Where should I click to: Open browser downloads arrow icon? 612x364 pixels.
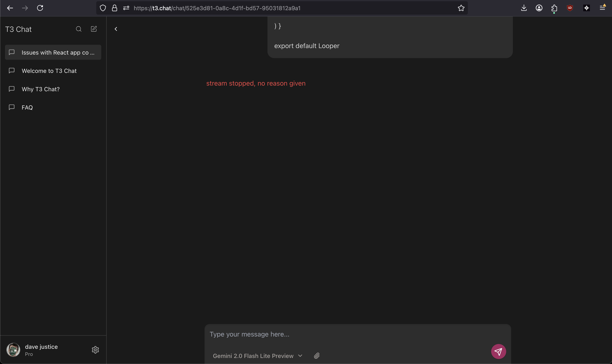point(524,8)
